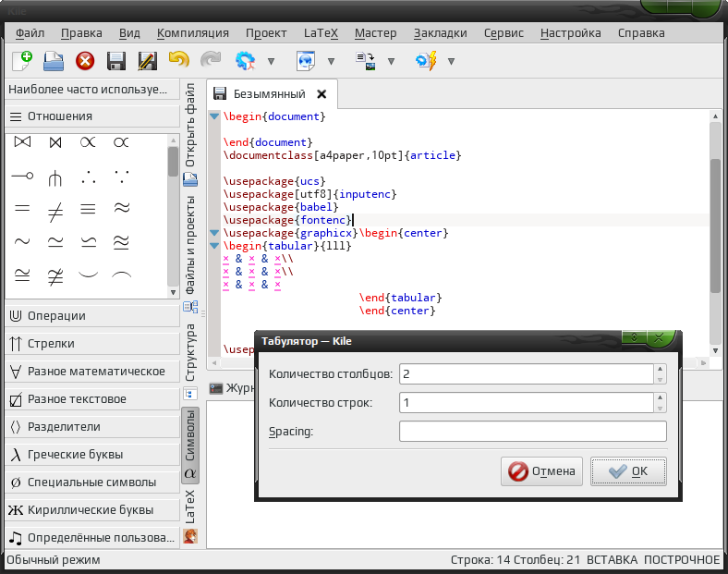Screen dimensions: 728x574
Task: Open dropdown next to quick build icon
Action: pyautogui.click(x=271, y=61)
